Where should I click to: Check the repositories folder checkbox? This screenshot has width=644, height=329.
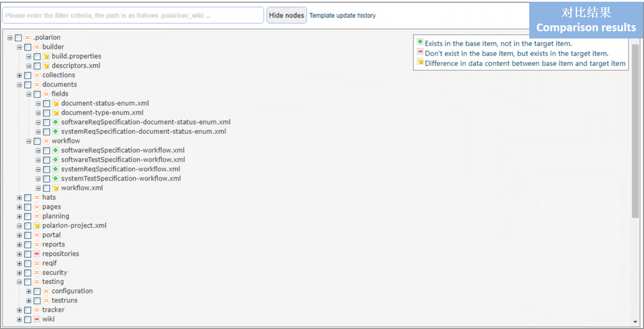click(x=28, y=254)
